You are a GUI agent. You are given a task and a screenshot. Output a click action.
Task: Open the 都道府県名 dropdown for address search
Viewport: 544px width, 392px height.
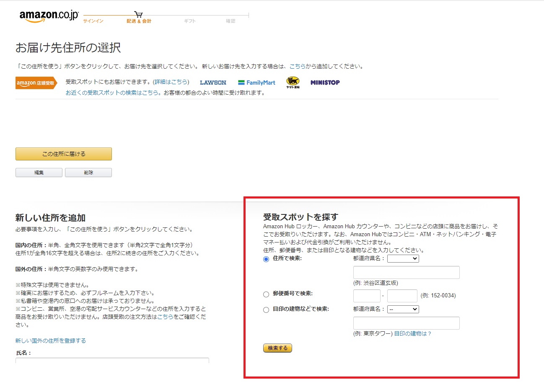tap(403, 259)
